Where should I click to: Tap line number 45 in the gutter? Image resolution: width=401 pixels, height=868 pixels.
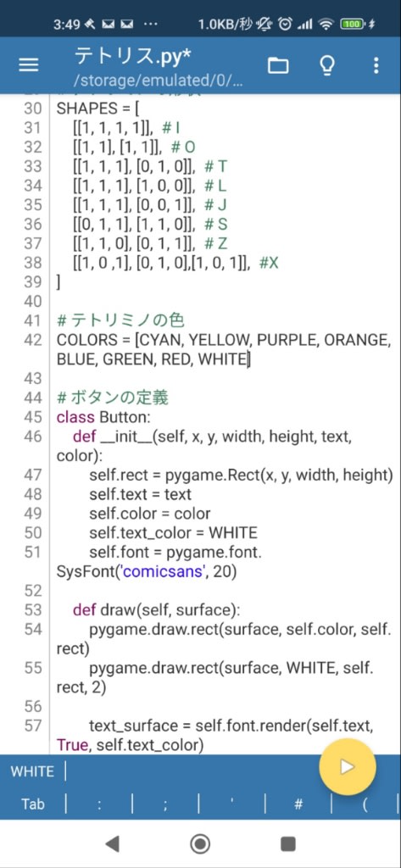coord(33,417)
